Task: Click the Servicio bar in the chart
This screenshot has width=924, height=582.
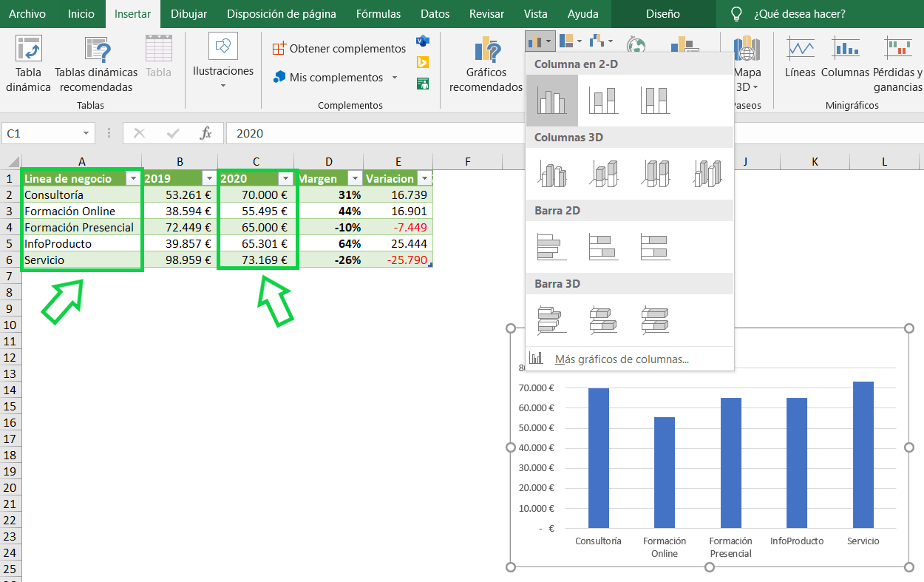Action: [x=863, y=455]
